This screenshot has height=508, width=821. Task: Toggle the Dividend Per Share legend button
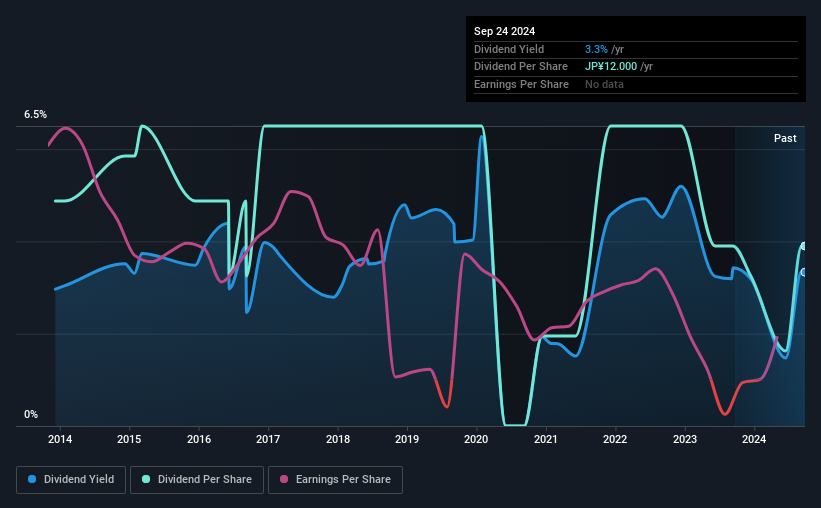pyautogui.click(x=197, y=480)
